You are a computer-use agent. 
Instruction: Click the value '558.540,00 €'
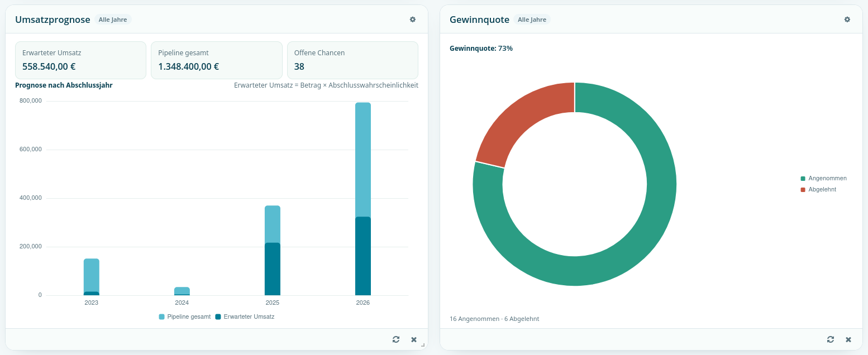tap(49, 66)
